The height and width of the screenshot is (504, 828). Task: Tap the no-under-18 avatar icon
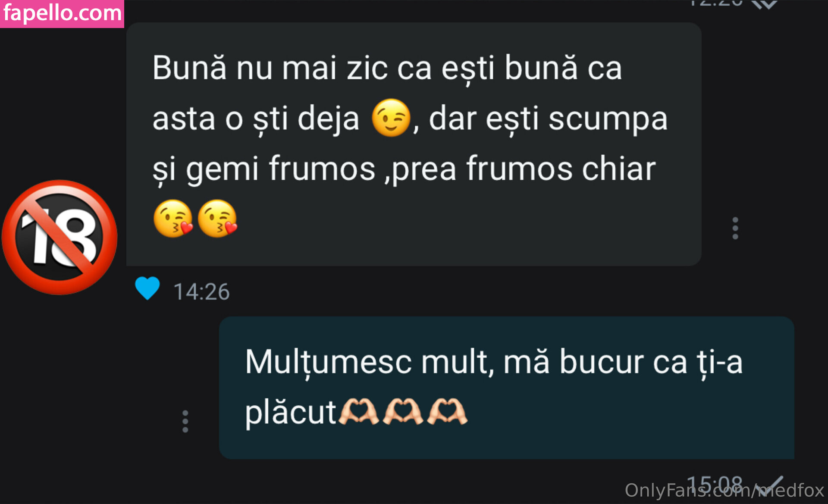pos(60,237)
